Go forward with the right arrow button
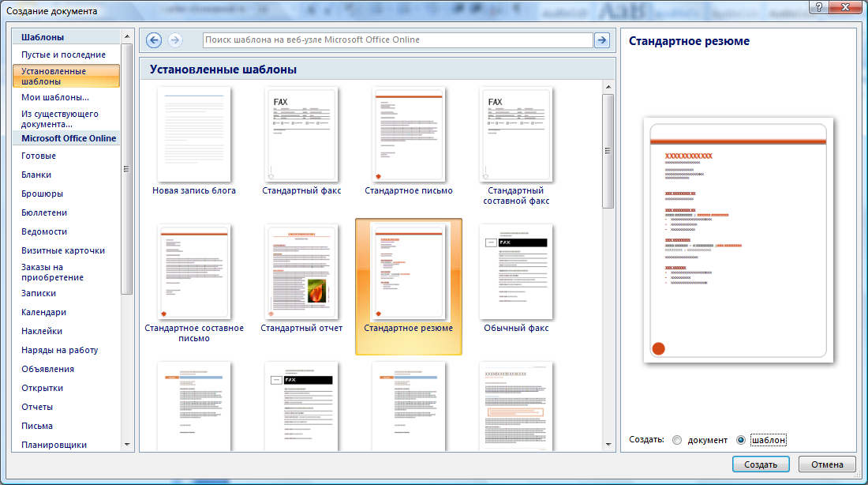Screen dimensions: 868x485 coord(175,40)
